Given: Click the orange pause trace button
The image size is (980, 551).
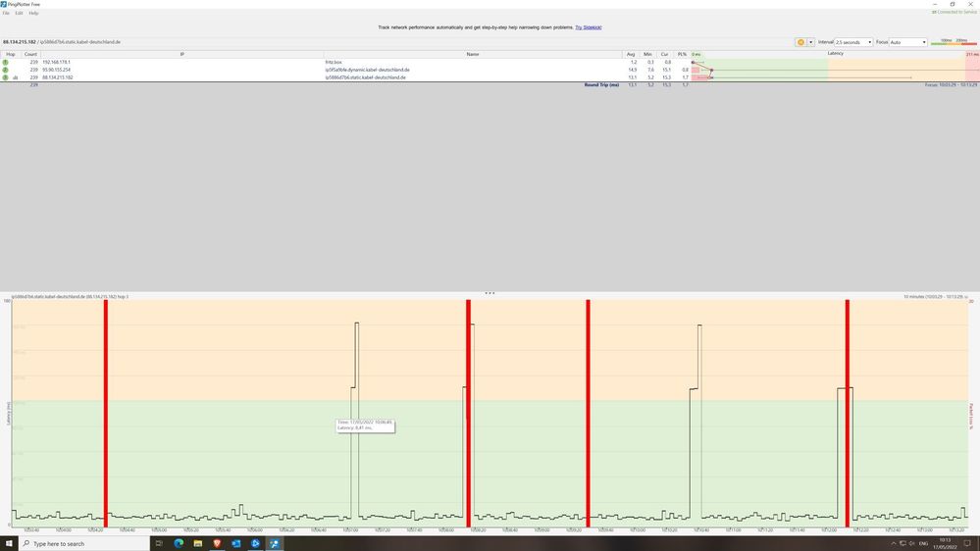Looking at the screenshot, I should click(800, 42).
